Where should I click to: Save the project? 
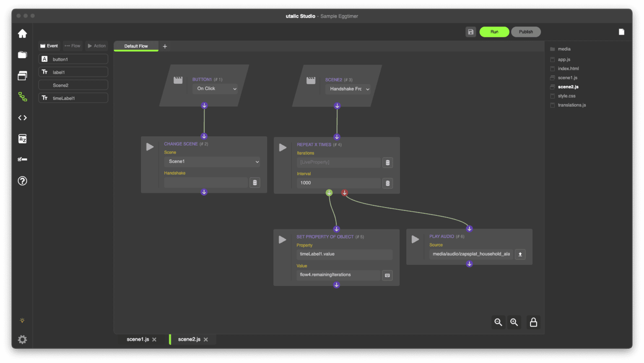pos(470,31)
